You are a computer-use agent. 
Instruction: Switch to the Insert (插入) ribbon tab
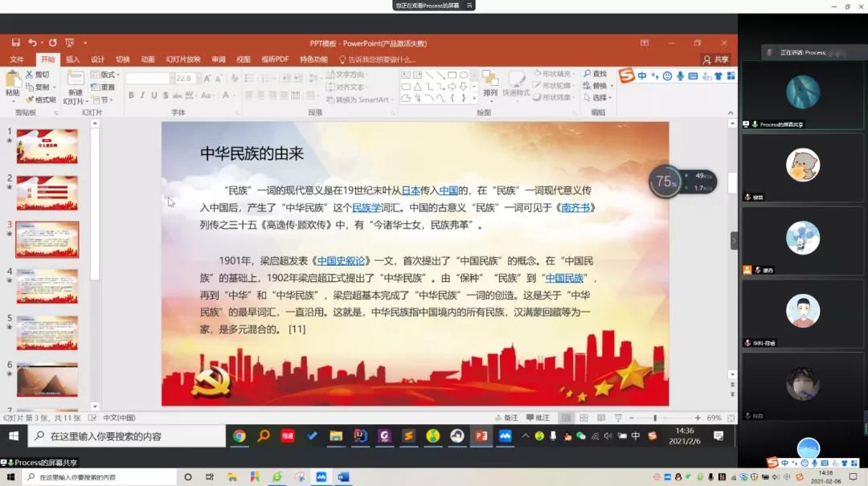[72, 59]
